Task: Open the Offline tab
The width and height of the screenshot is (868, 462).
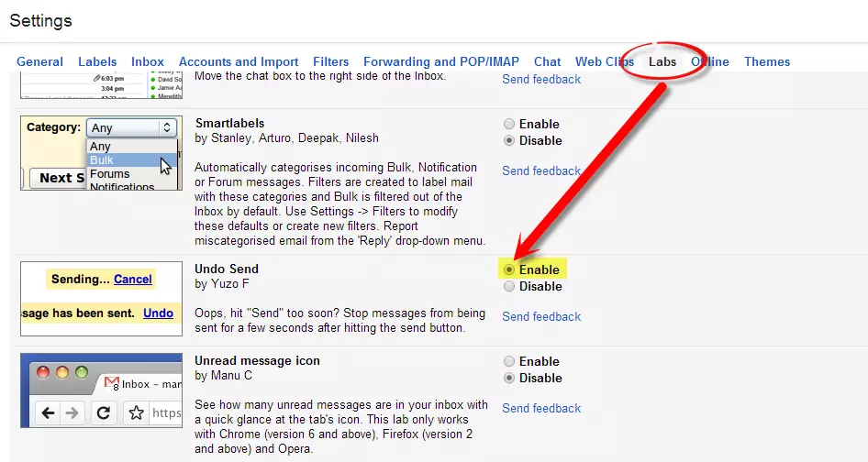Action: (710, 61)
